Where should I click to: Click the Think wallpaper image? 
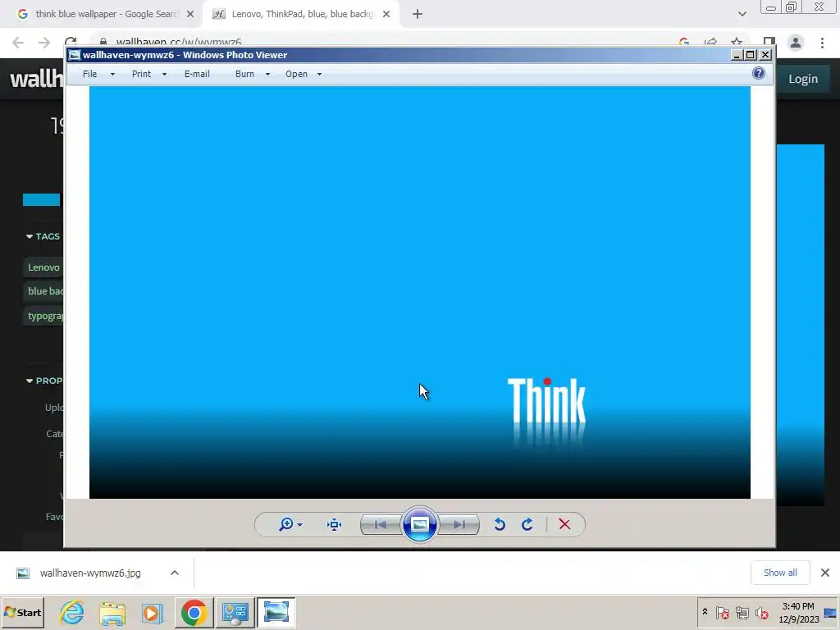(419, 293)
